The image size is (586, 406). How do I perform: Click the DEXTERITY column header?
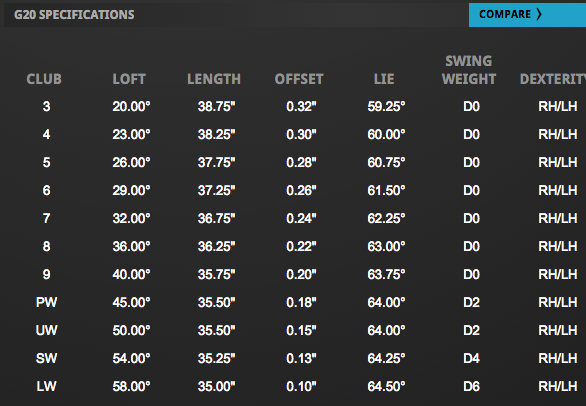553,79
